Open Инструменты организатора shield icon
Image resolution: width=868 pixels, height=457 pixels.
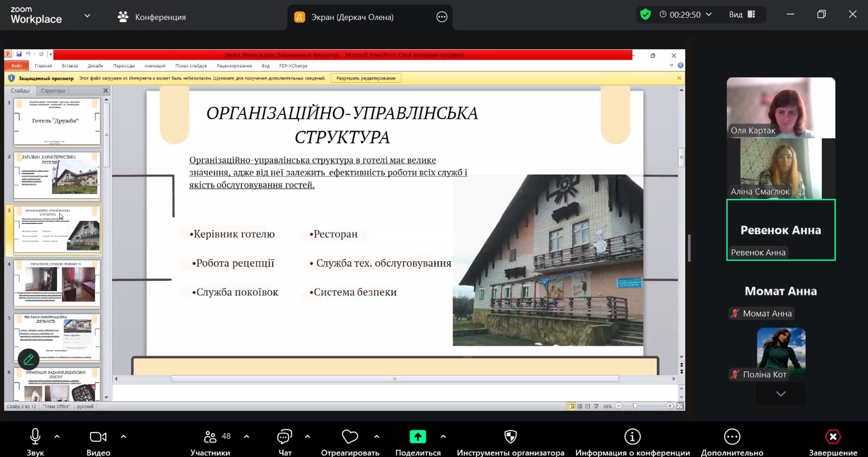pos(510,437)
